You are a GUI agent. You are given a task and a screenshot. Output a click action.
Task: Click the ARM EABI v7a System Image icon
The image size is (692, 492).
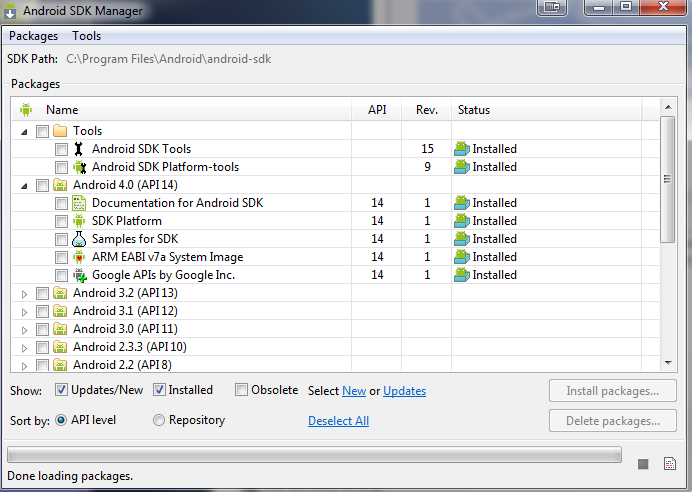[x=79, y=257]
